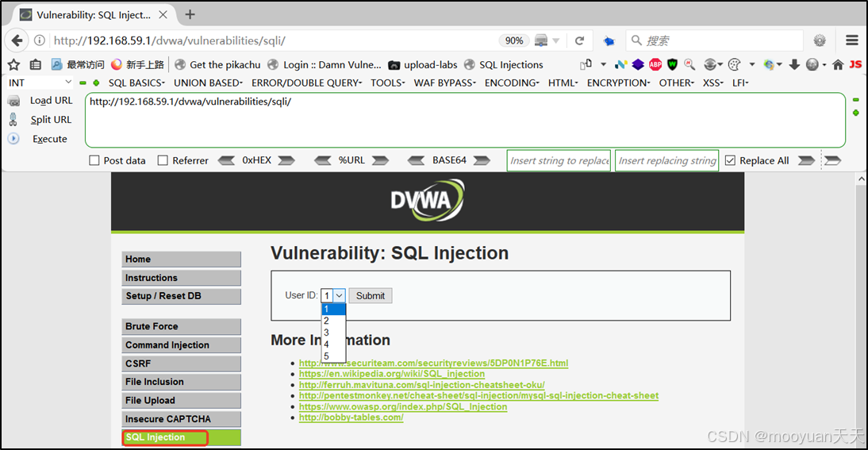Click the left arrow beside %URL
The image size is (868, 450).
tap(323, 160)
